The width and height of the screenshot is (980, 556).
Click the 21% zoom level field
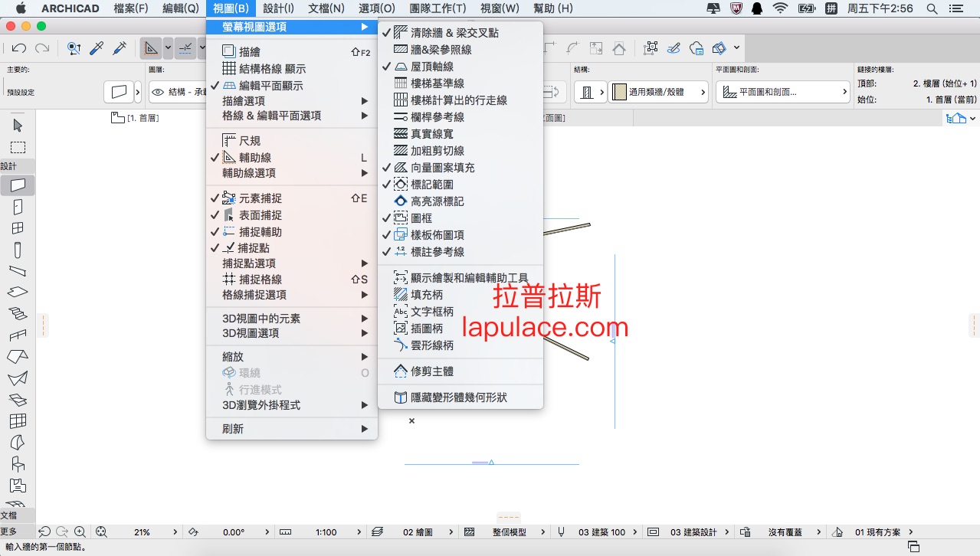point(142,531)
